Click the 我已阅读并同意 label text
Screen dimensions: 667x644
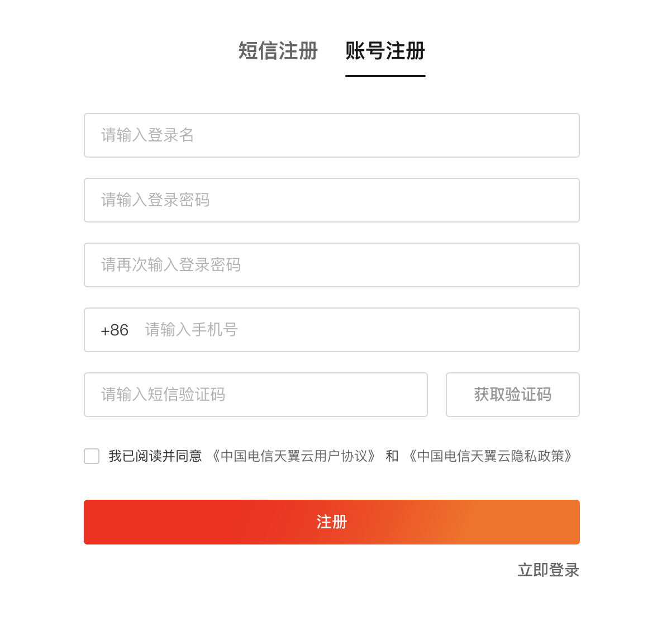(155, 456)
